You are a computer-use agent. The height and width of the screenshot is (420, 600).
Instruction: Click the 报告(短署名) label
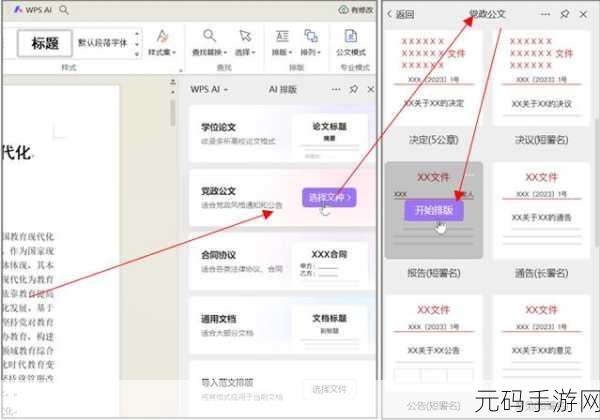[x=434, y=273]
